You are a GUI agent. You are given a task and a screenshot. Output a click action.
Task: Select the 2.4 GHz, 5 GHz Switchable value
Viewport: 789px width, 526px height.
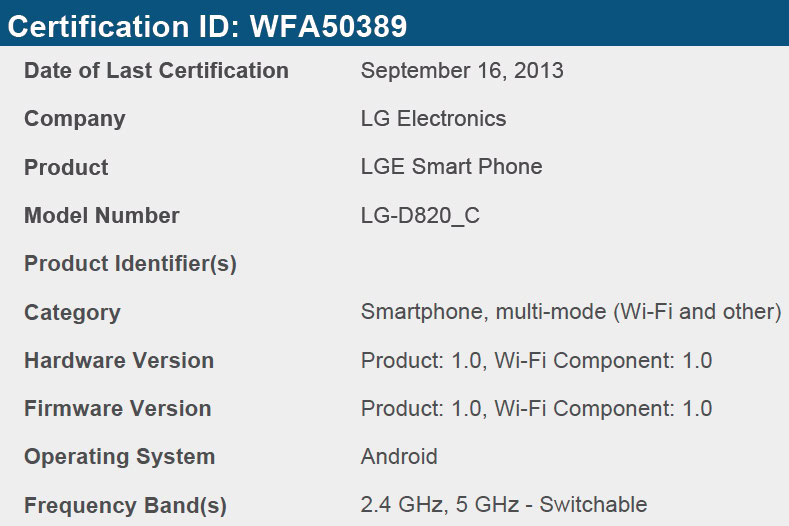[x=504, y=505]
